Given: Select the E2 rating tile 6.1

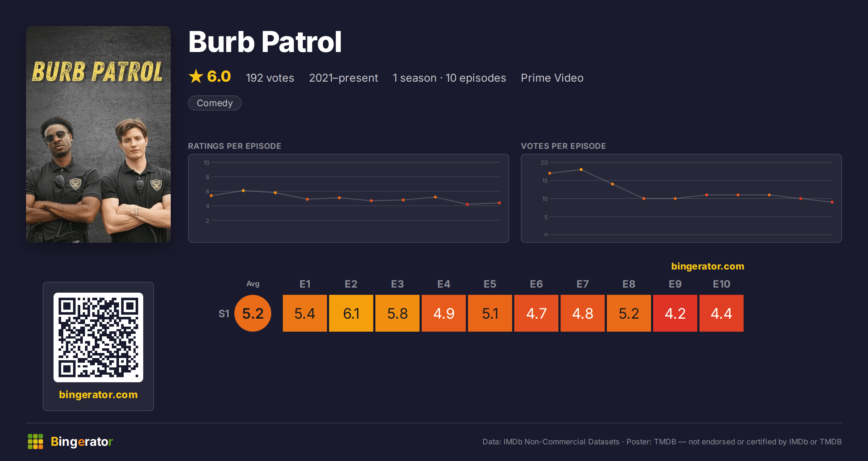Looking at the screenshot, I should 351,313.
